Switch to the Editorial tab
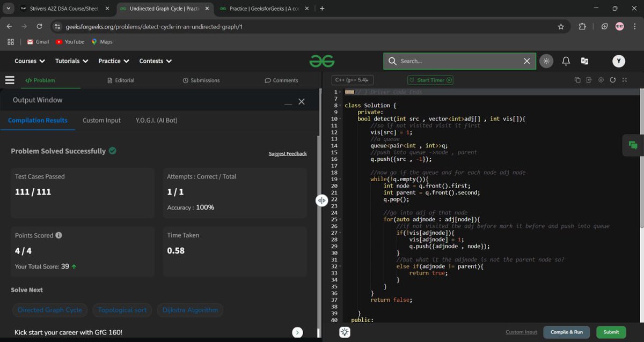 coord(121,80)
